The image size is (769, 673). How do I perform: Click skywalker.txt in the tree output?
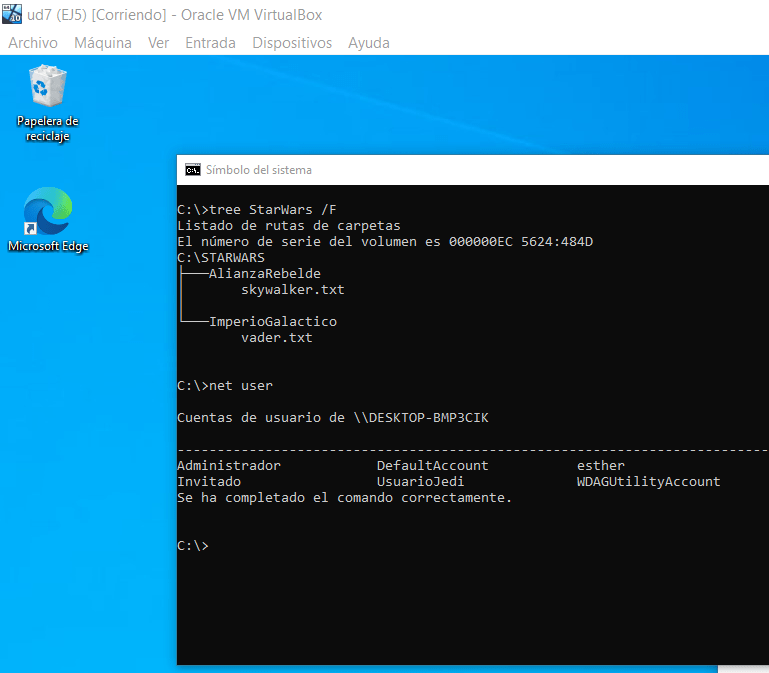tap(292, 290)
